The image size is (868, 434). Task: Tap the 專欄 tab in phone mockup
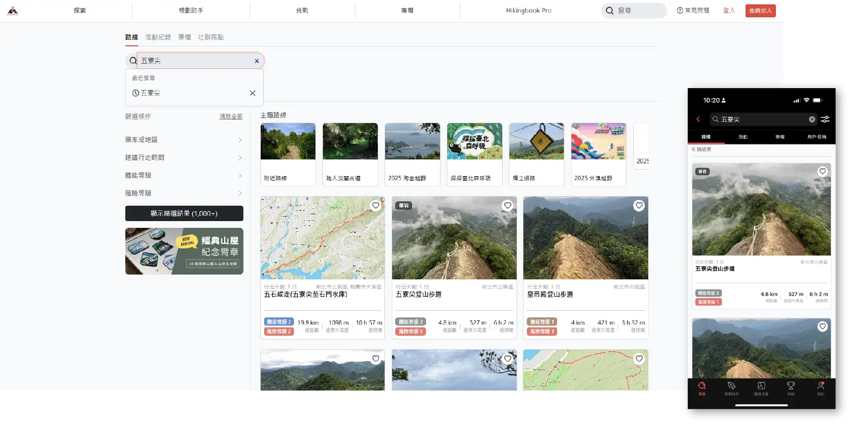point(780,137)
